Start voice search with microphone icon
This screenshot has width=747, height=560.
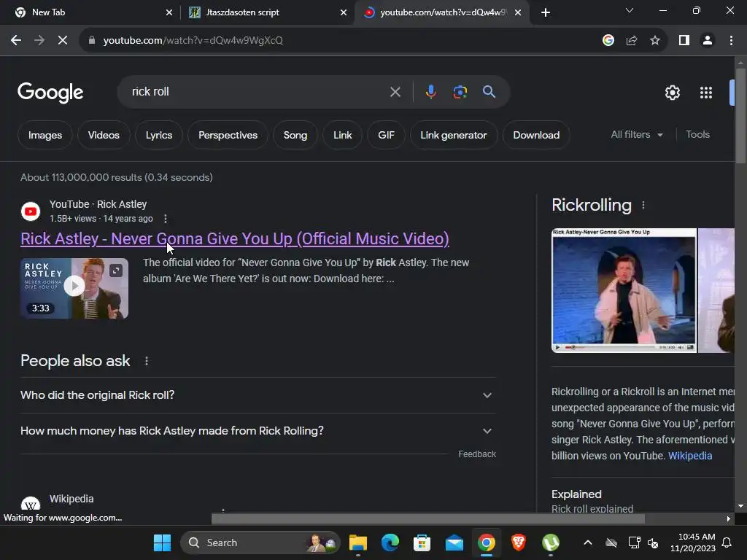[x=430, y=92]
